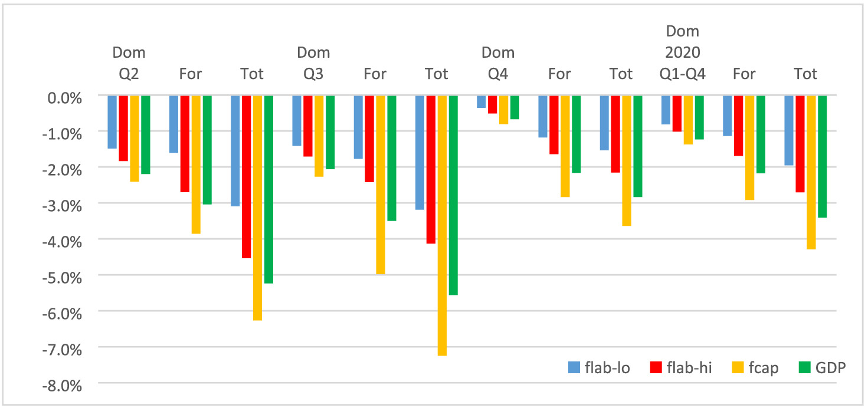
Task: Click the red flab-hi legend swatch
Action: (x=656, y=368)
